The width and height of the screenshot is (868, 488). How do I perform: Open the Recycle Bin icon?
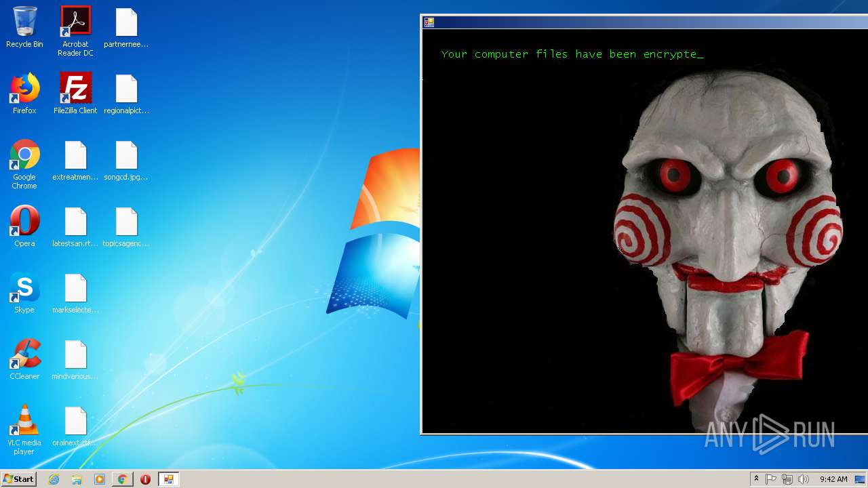pyautogui.click(x=24, y=28)
